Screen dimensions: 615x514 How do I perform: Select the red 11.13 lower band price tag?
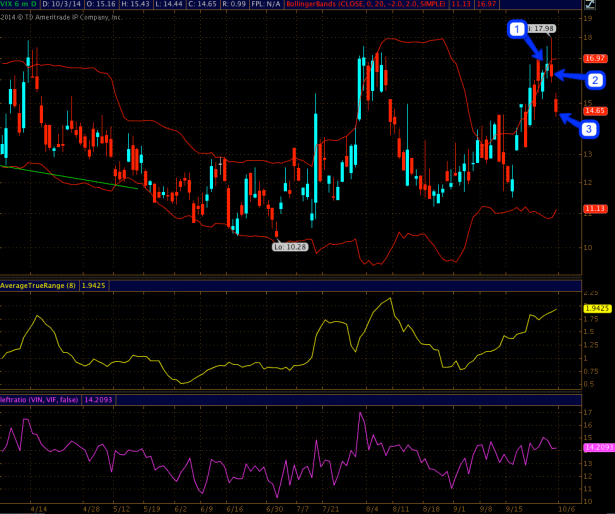(x=596, y=208)
